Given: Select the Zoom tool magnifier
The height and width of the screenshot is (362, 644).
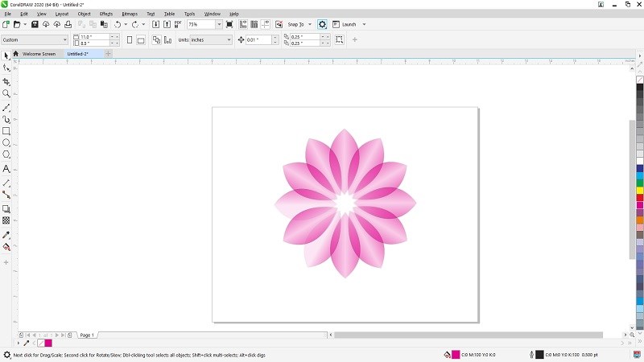Looking at the screenshot, I should (6, 94).
